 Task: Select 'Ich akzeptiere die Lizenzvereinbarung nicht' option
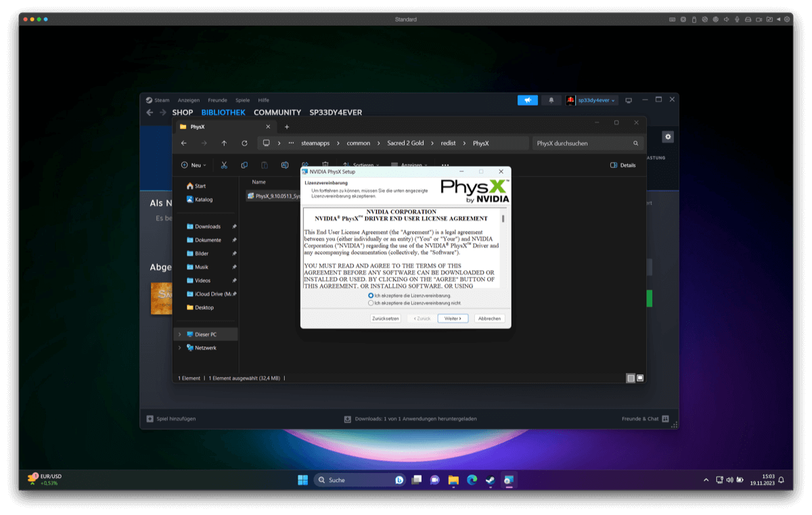(371, 303)
